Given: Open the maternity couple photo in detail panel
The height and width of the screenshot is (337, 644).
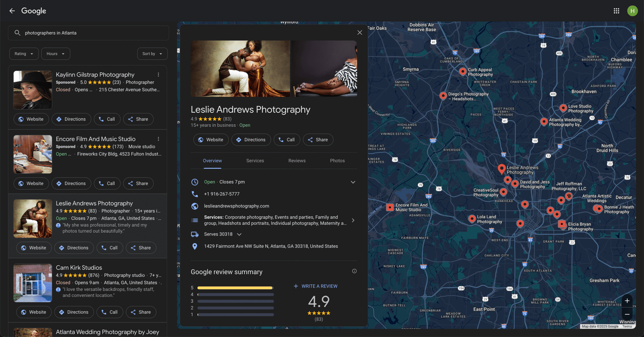Looking at the screenshot, I should (x=240, y=68).
